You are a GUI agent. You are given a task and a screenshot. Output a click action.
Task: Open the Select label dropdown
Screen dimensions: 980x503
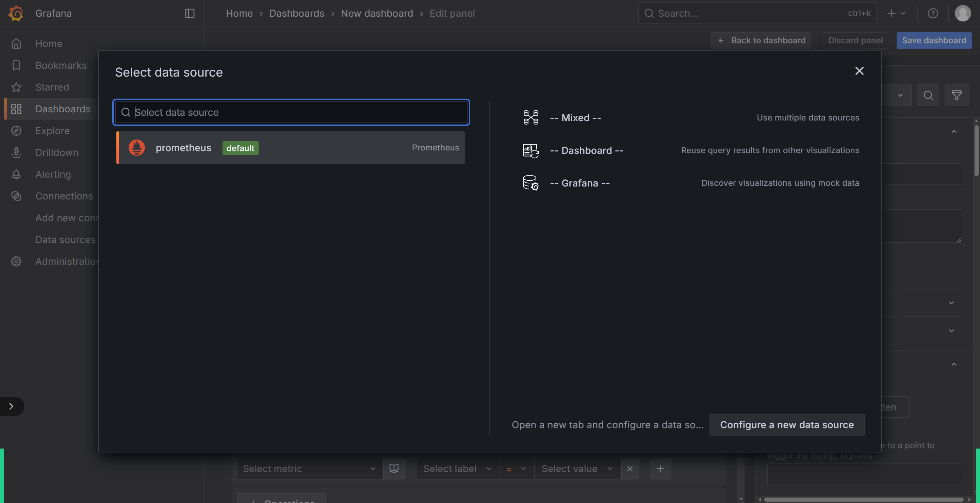tap(458, 469)
